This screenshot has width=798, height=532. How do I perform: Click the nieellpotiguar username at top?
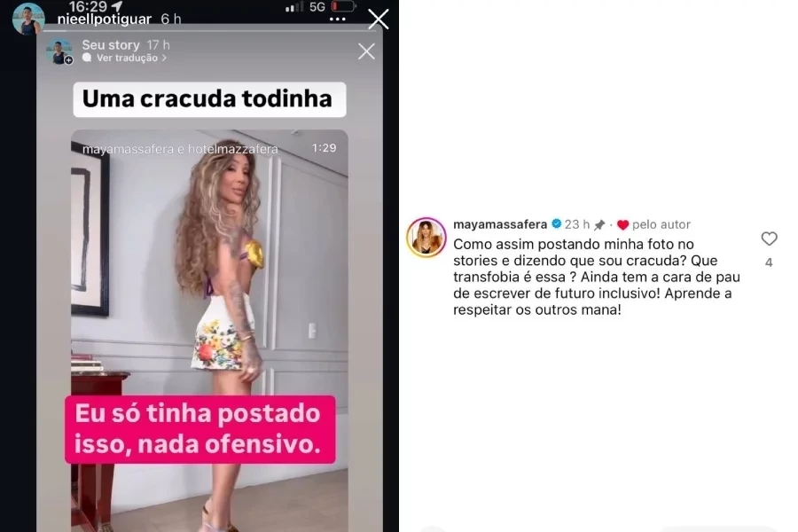tap(105, 20)
